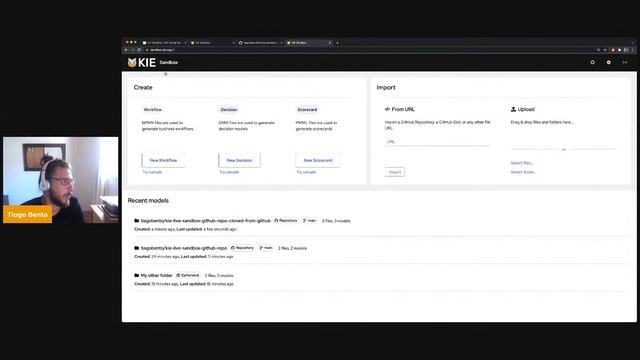Open the settings gear in KIE header

coord(609,62)
